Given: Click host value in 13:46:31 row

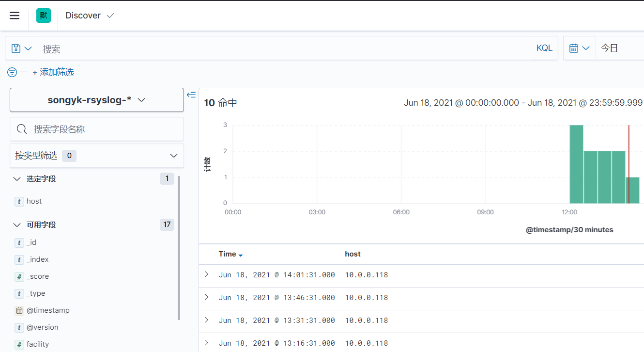Looking at the screenshot, I should 367,298.
